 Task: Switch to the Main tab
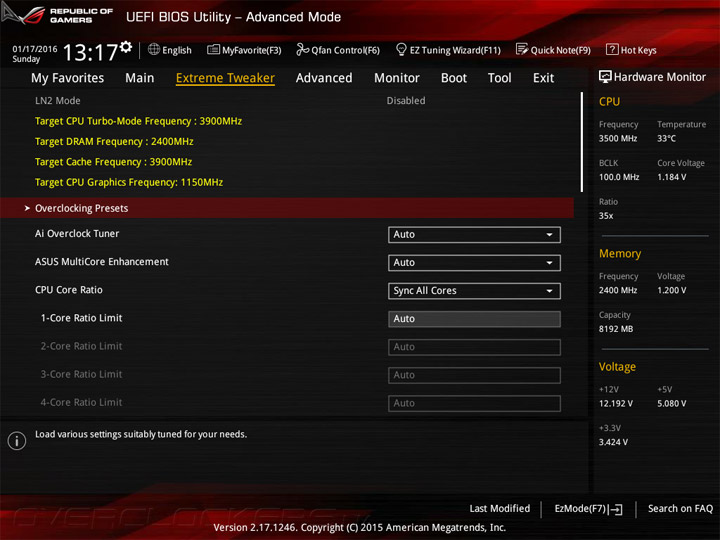tap(140, 78)
